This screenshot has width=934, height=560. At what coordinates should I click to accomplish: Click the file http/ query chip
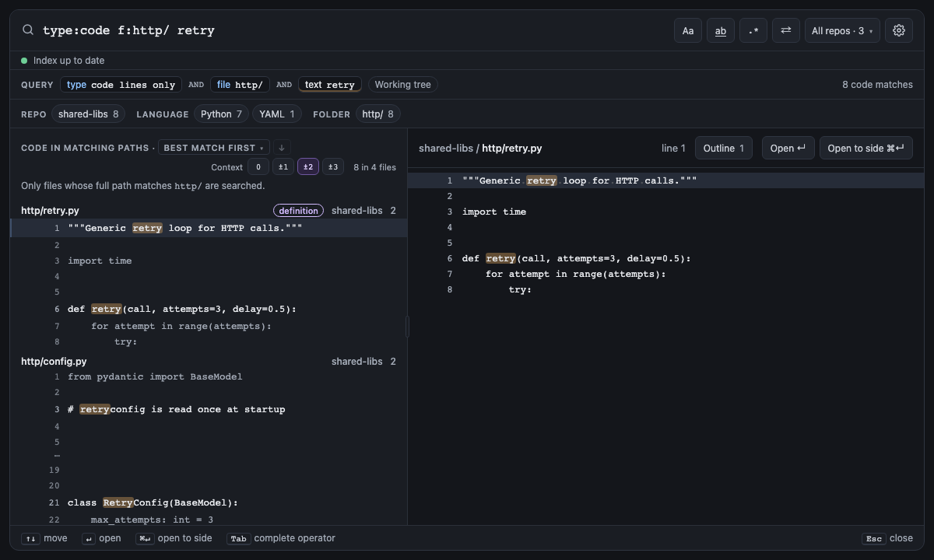(x=240, y=85)
